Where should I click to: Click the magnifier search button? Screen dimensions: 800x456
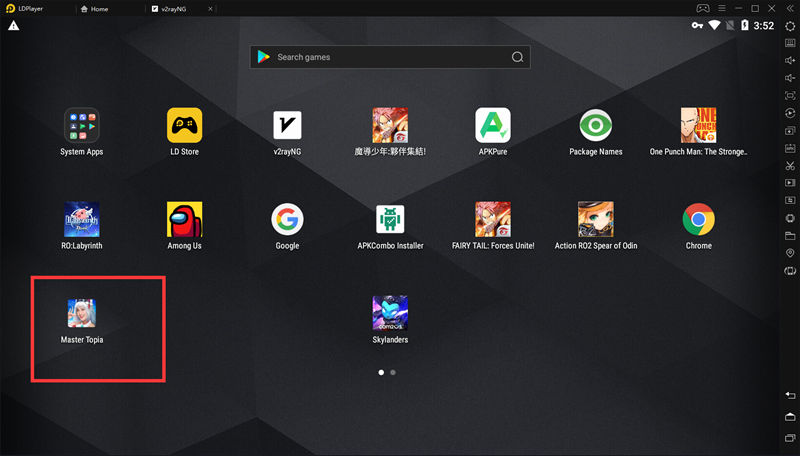click(517, 57)
